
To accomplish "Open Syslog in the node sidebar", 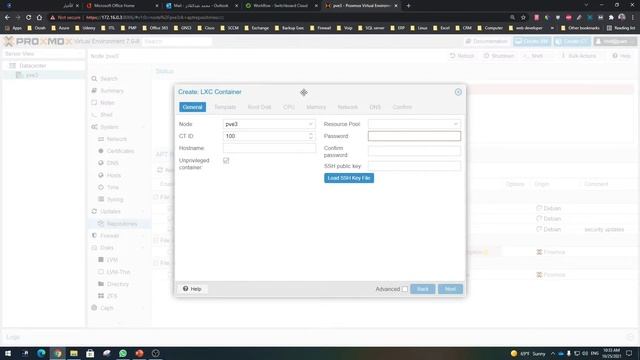I will (x=115, y=199).
